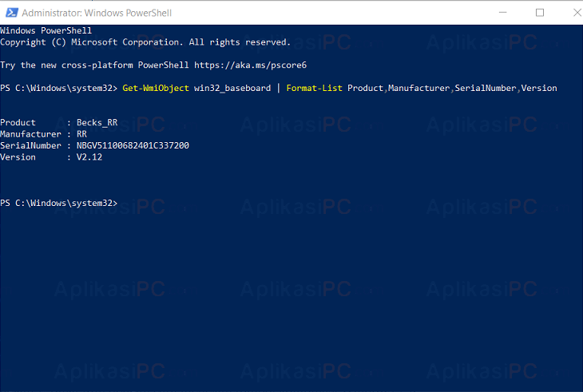Viewport: 583px width, 392px height.
Task: Click serial number NBGV51100682401C337200
Action: coord(133,145)
